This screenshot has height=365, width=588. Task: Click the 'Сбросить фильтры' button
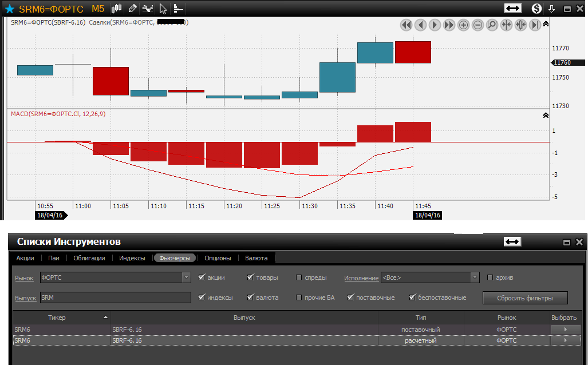(x=525, y=297)
